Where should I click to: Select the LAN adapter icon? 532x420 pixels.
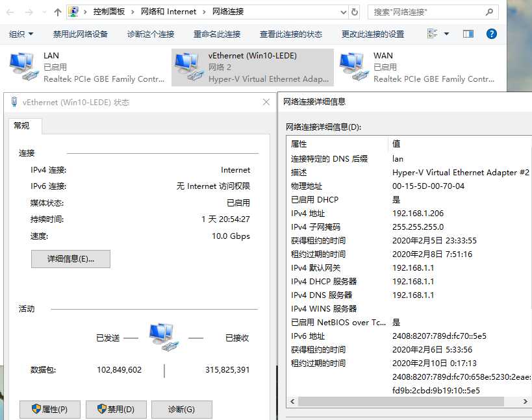coord(23,66)
